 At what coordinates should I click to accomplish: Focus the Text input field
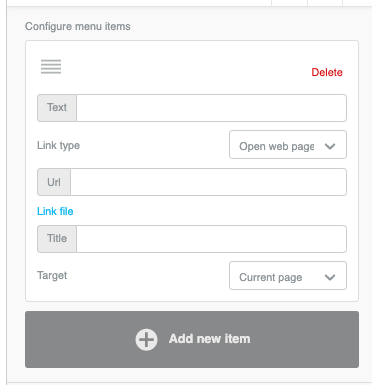tap(211, 108)
